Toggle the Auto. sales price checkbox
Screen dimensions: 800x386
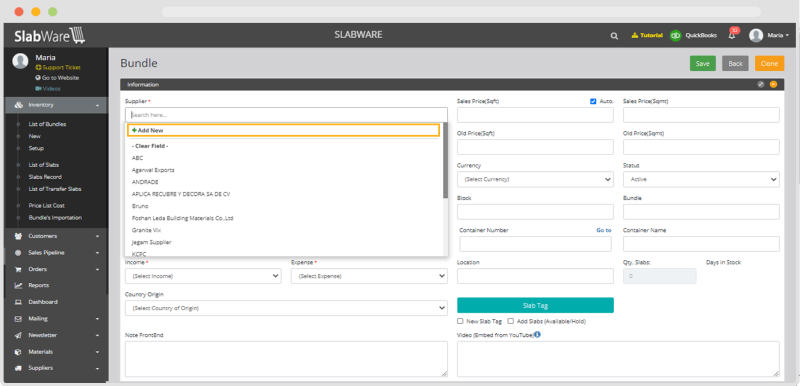coord(593,101)
